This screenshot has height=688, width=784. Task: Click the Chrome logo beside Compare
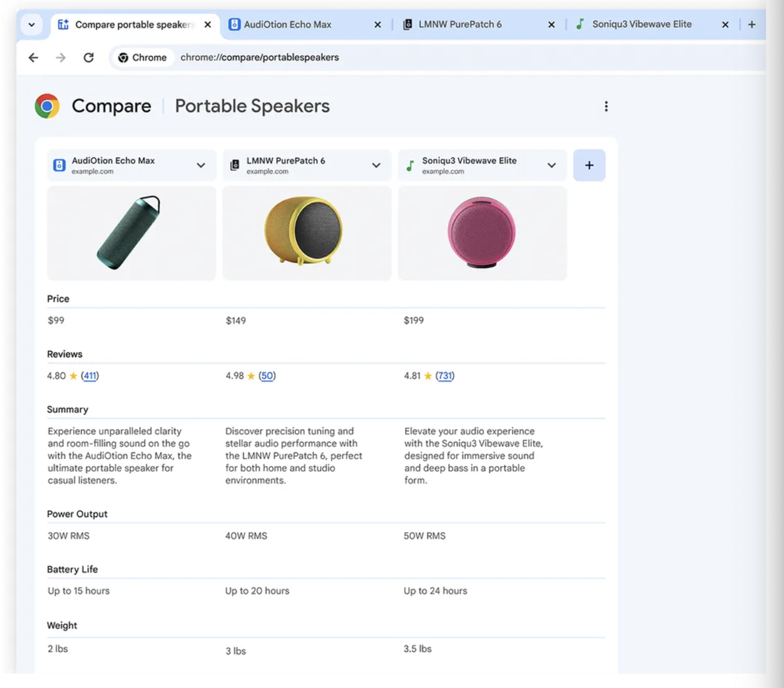[47, 106]
